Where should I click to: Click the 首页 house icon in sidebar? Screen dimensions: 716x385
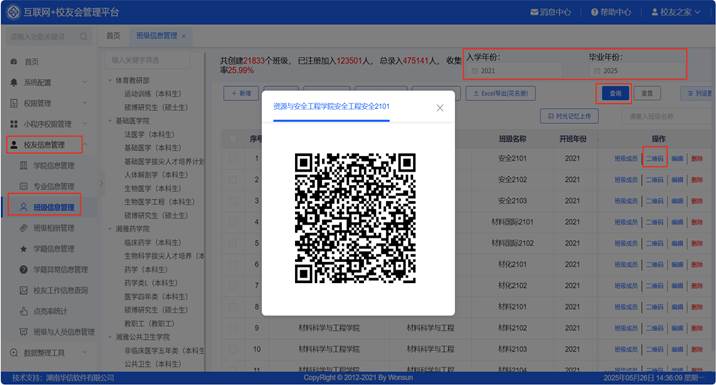coord(14,61)
